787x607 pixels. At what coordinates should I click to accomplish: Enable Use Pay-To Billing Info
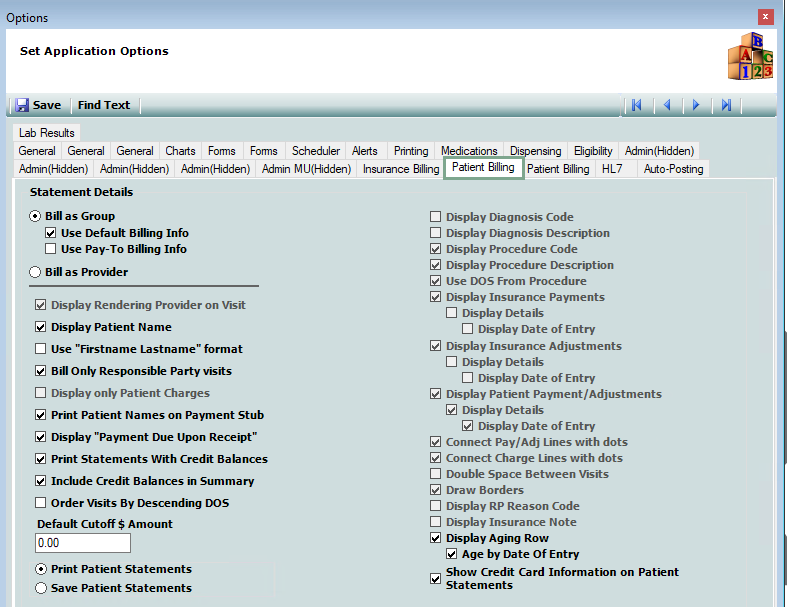(x=51, y=249)
